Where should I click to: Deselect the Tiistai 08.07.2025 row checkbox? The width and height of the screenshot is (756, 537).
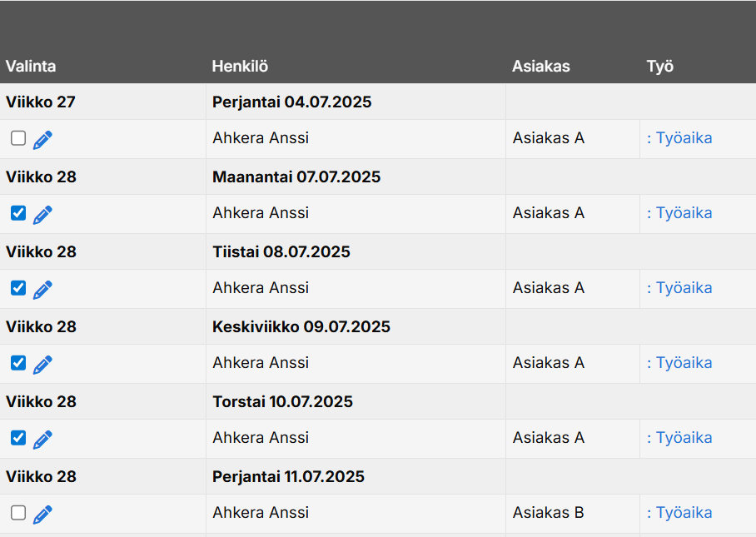pos(18,288)
